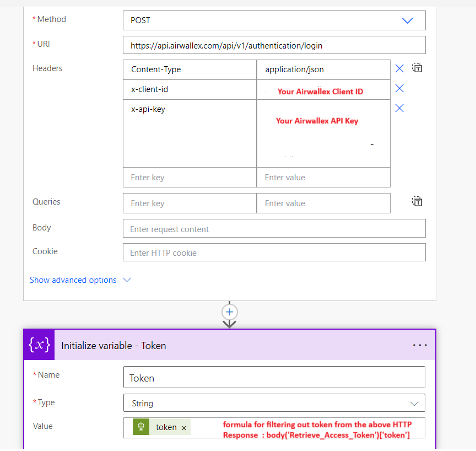Screen dimensions: 476x451
Task: Click the insert new step plus button
Action: coord(229,312)
